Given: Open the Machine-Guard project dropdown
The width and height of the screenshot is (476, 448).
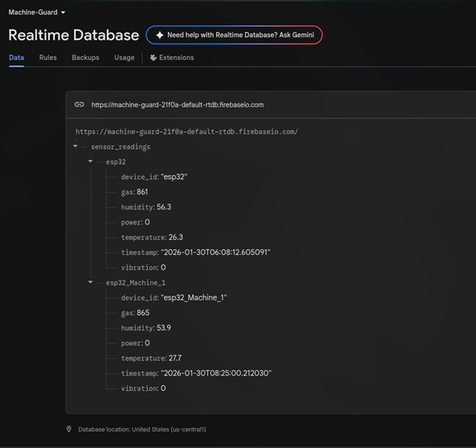Looking at the screenshot, I should [37, 12].
